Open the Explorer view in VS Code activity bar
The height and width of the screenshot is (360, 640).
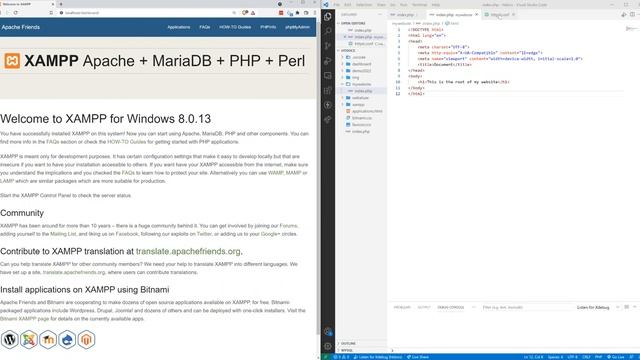click(328, 16)
